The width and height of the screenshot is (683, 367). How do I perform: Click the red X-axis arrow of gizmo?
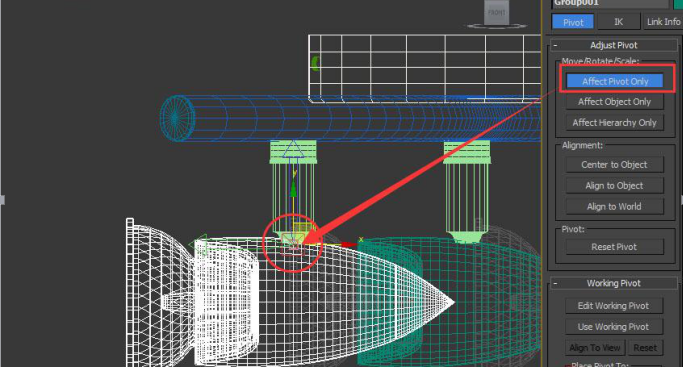click(x=348, y=244)
